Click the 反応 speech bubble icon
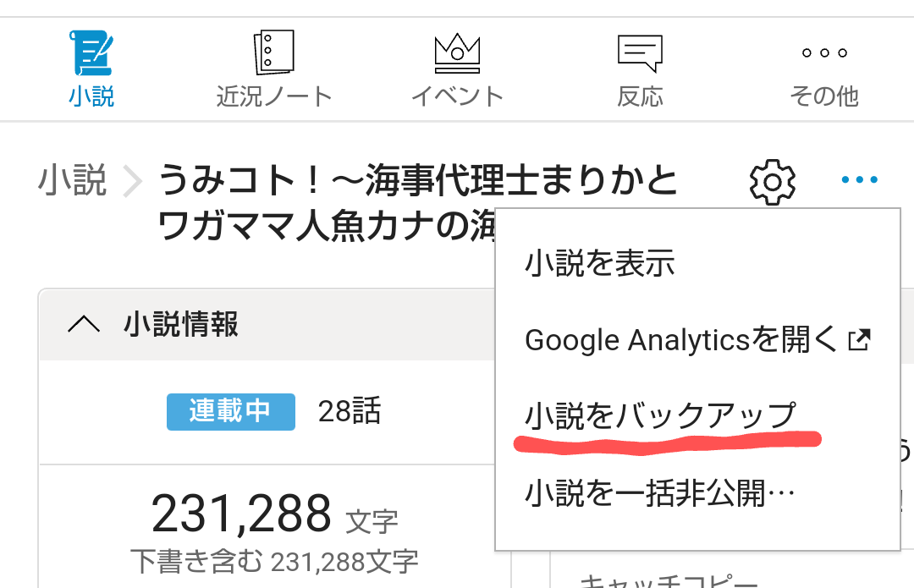This screenshot has width=914, height=588. pos(640,52)
